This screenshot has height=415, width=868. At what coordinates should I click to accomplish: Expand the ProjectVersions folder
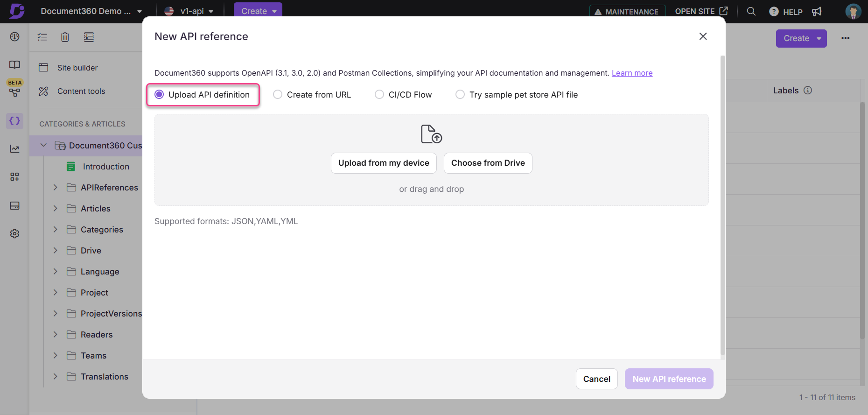[55, 314]
